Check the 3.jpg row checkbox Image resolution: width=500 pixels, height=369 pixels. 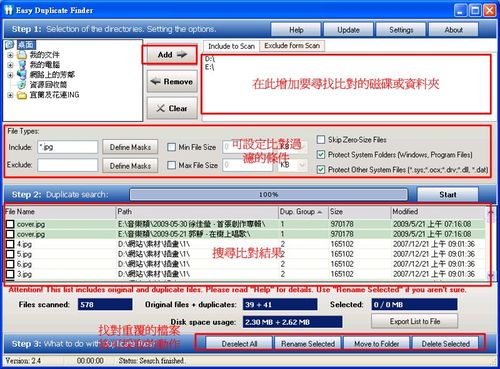coord(10,274)
